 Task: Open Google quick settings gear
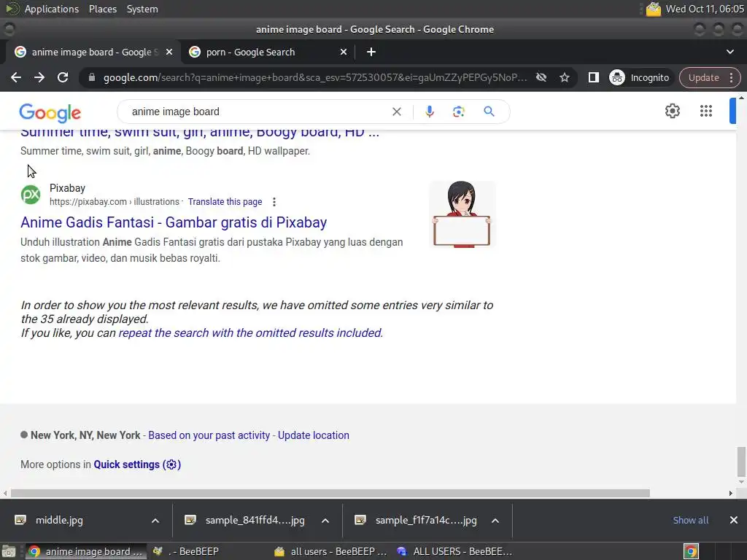pos(672,111)
